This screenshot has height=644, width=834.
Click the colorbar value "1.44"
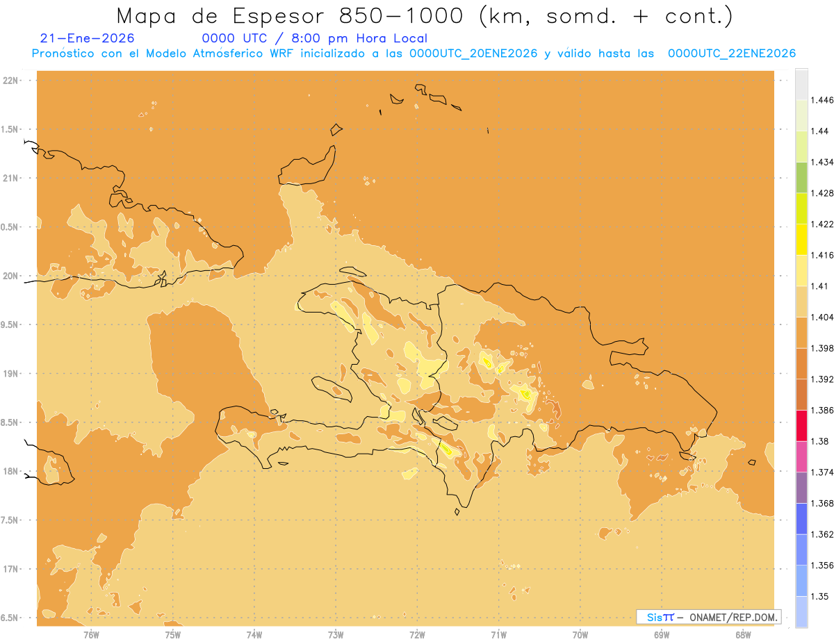[x=820, y=131]
